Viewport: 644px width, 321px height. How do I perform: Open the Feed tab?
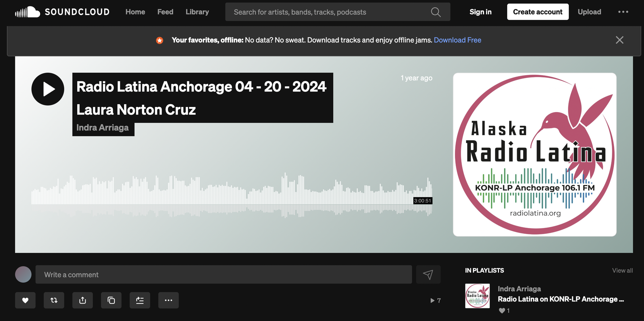[x=165, y=12]
